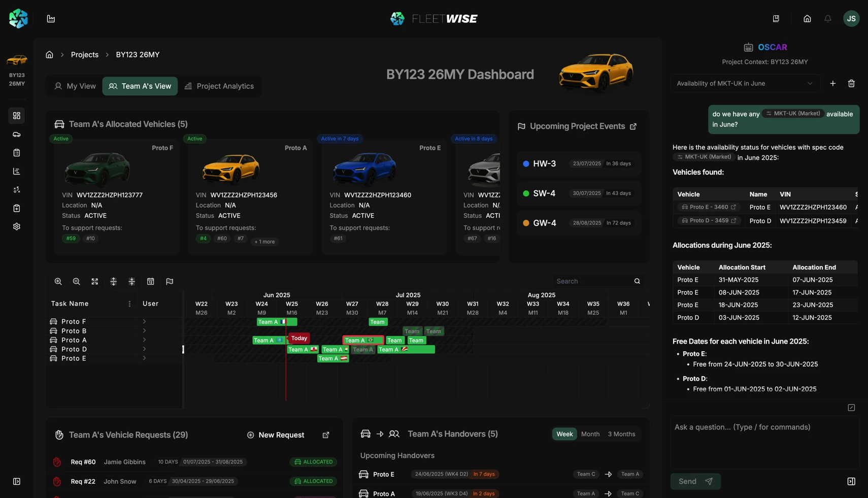Click the HW-3 project event
This screenshot has width=868, height=498.
pyautogui.click(x=579, y=163)
